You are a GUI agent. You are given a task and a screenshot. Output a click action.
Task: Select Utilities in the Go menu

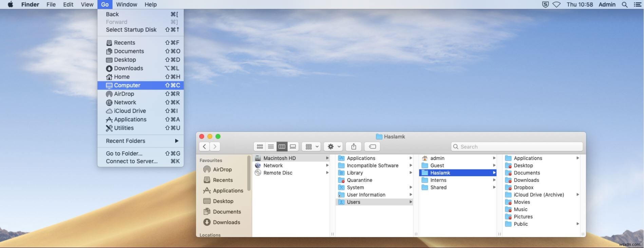124,128
